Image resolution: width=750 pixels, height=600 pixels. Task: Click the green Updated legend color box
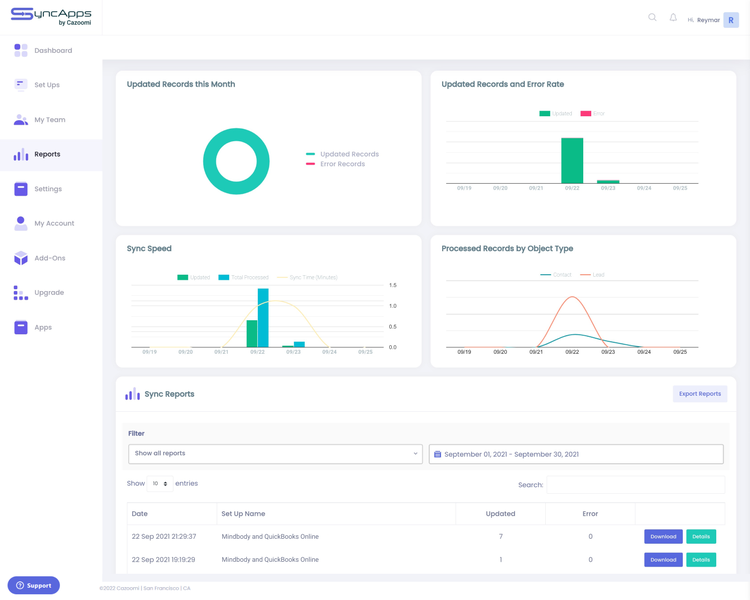coord(544,114)
